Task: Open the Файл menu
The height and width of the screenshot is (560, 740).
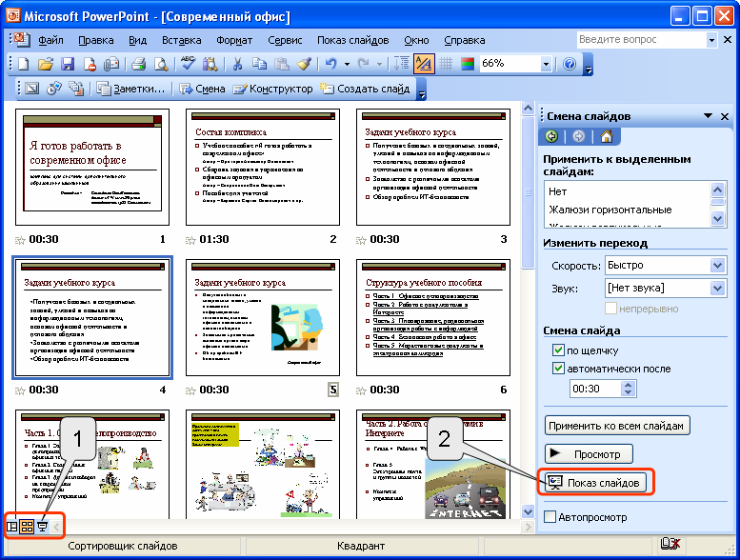Action: coord(51,40)
